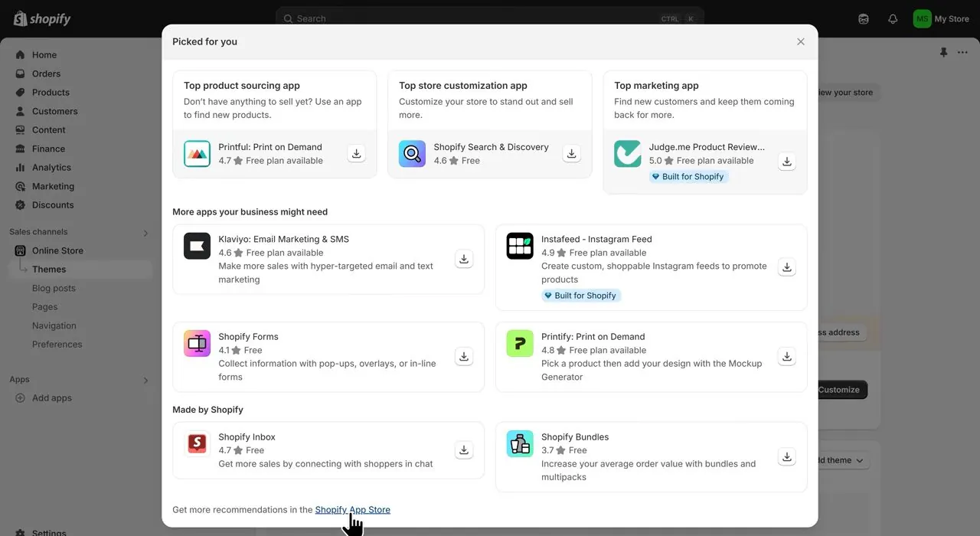Open the Shopify Inbox logo
Viewport: 980px width, 536px height.
[197, 444]
